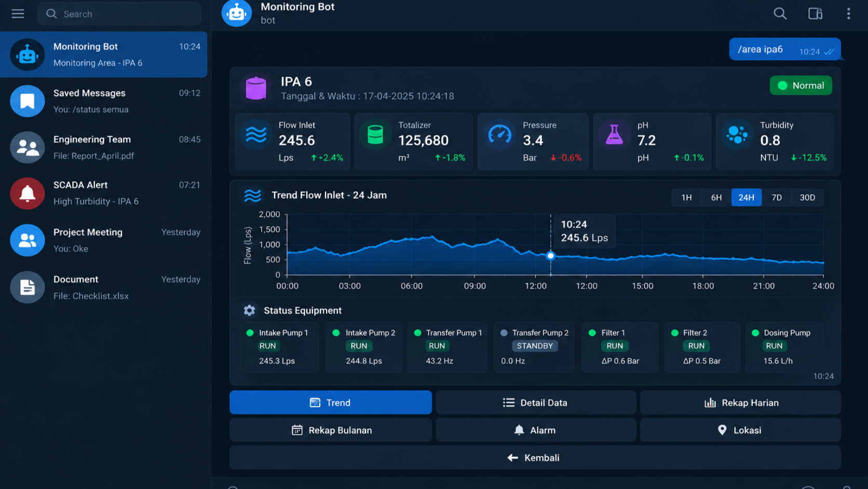
Task: Click the Alarm button
Action: coord(536,430)
